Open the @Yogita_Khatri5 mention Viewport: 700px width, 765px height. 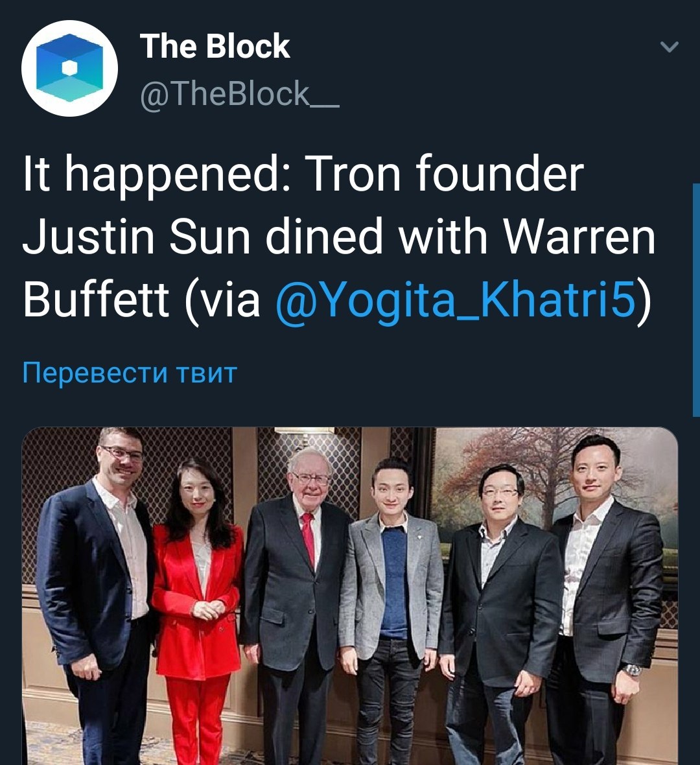pyautogui.click(x=456, y=299)
